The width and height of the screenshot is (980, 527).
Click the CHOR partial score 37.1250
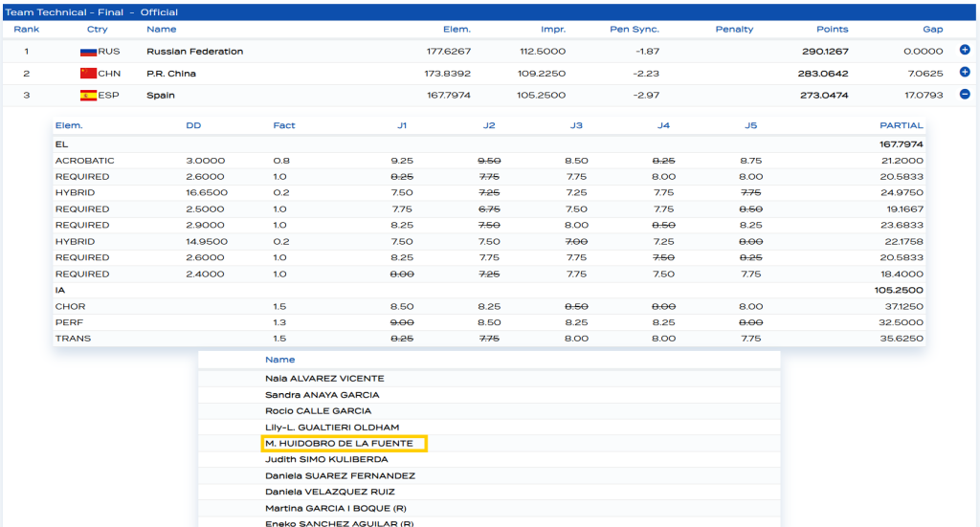[902, 307]
